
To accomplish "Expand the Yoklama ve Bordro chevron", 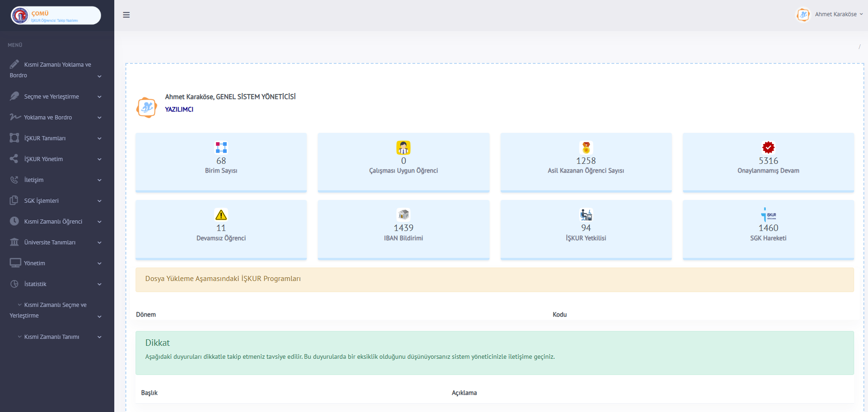I will (99, 118).
